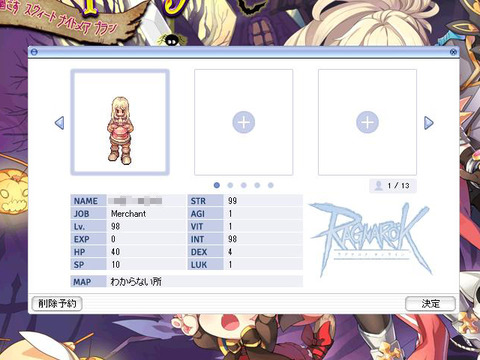Screen dimensions: 480x360
Task: Go to the previous character page with the left arrow
Action: click(59, 123)
